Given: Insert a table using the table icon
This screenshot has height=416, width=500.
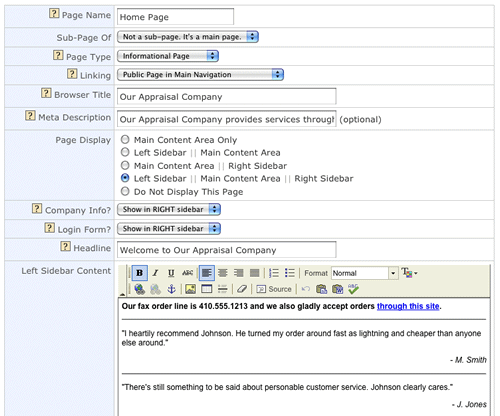Looking at the screenshot, I should pyautogui.click(x=207, y=289).
